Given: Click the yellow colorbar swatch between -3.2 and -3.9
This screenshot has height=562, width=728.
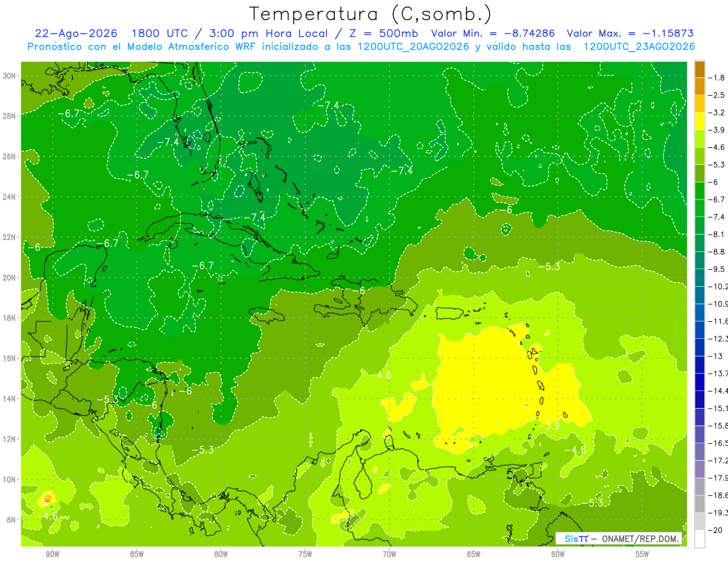Looking at the screenshot, I should coord(699,121).
